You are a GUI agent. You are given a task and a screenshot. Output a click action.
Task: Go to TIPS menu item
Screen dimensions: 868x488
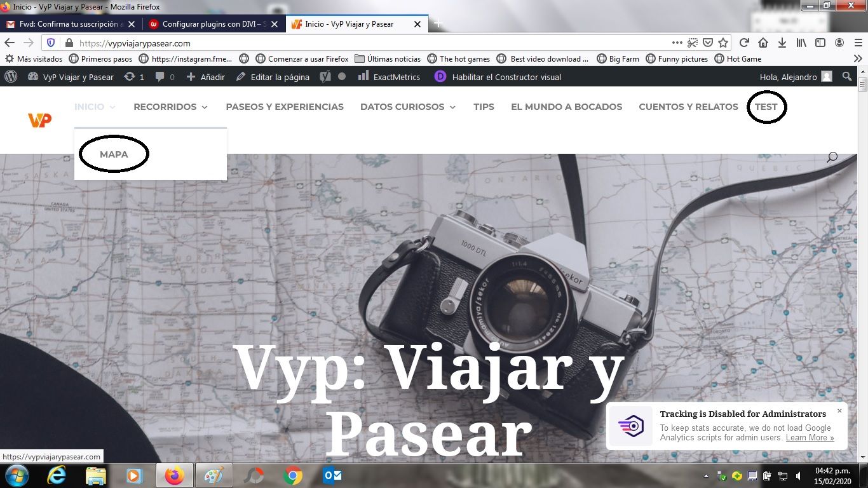click(x=484, y=107)
